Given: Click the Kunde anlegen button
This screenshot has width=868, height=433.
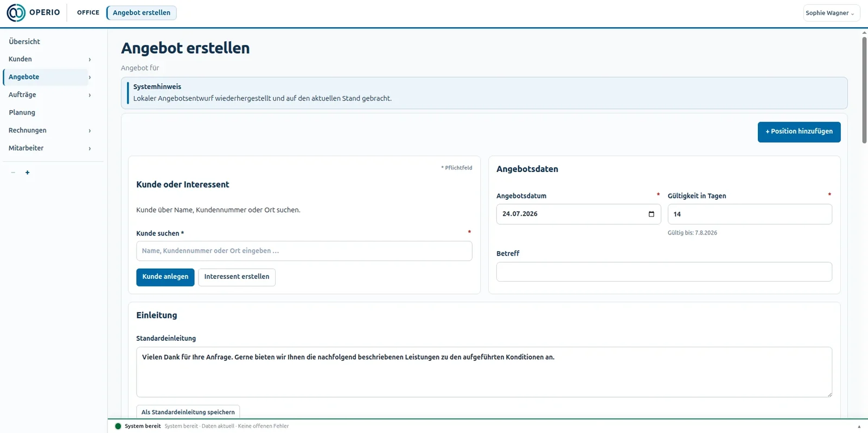Looking at the screenshot, I should (165, 277).
